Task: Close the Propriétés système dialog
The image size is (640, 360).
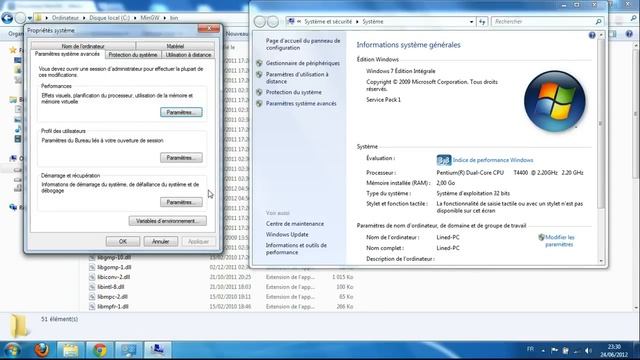Action: [x=209, y=29]
